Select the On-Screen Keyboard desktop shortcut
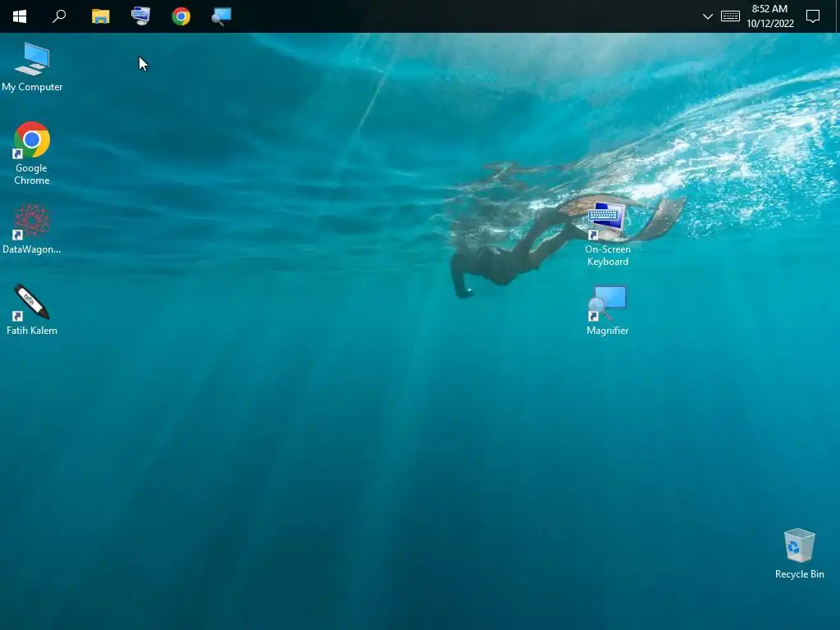 coord(608,234)
